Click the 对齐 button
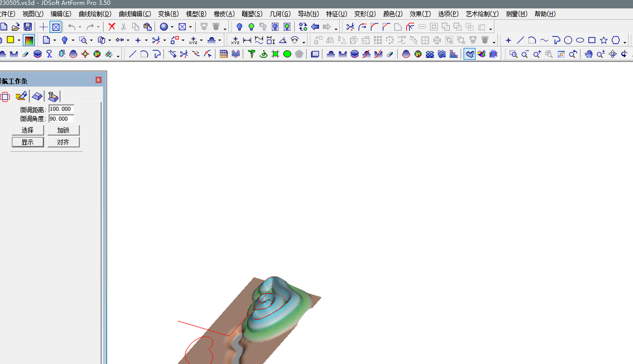Viewport: 633px width, 364px height. click(x=63, y=142)
